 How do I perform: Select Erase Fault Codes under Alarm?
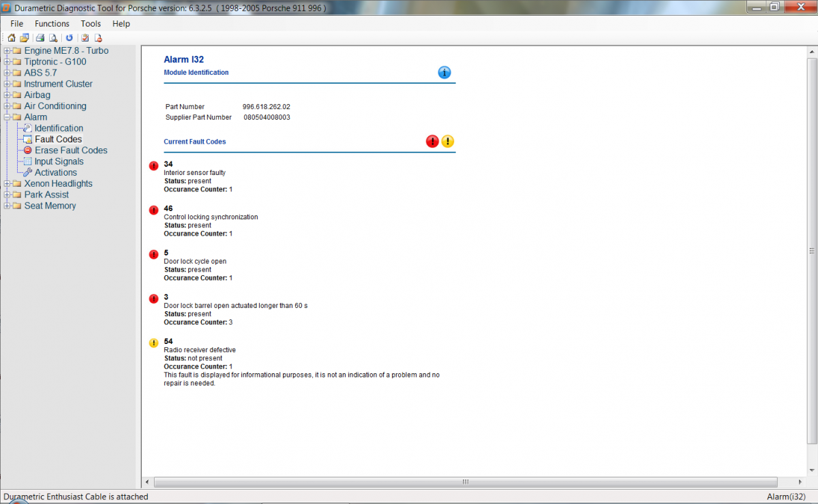tap(71, 151)
